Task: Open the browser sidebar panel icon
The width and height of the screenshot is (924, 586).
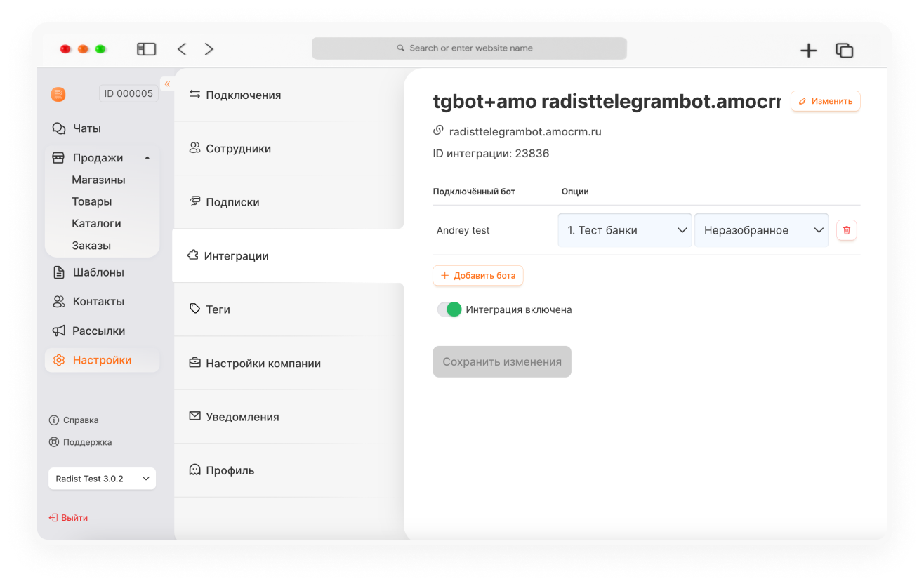Action: pos(146,49)
